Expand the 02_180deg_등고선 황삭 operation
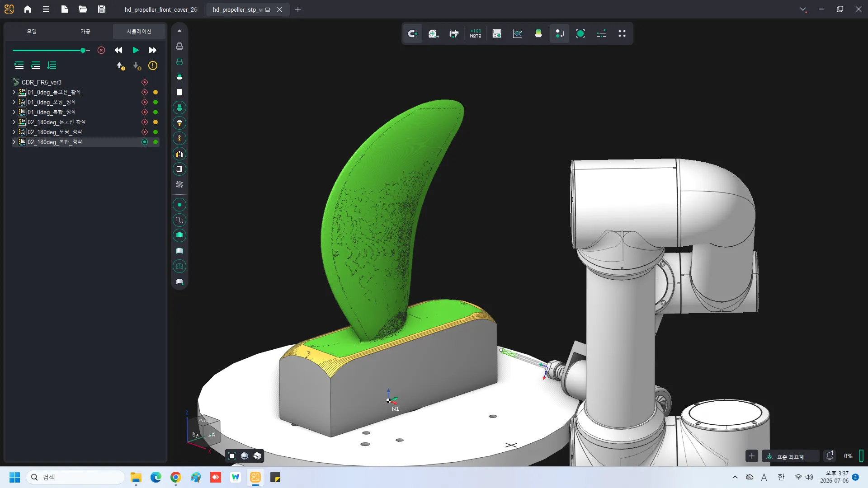The width and height of the screenshot is (868, 488). pyautogui.click(x=14, y=122)
